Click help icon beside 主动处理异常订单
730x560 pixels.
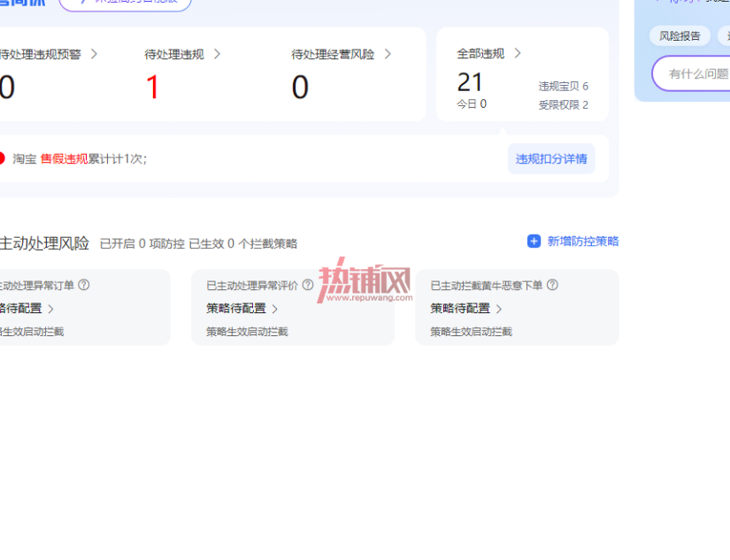[x=84, y=285]
